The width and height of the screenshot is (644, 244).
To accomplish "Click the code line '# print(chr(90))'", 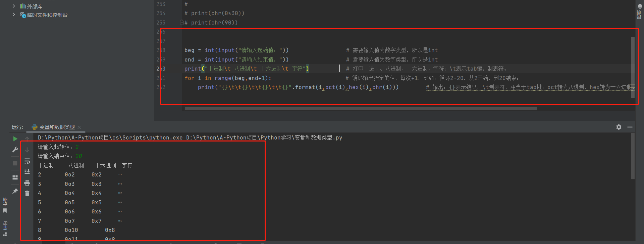I will click(211, 23).
